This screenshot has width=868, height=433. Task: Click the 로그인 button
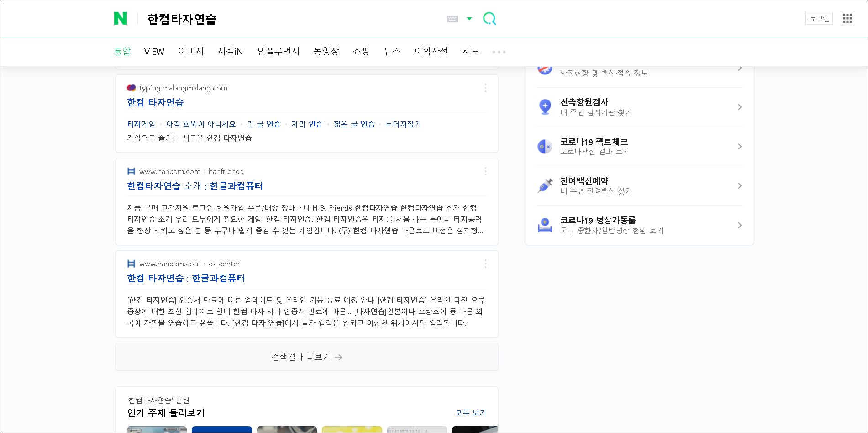pos(819,18)
